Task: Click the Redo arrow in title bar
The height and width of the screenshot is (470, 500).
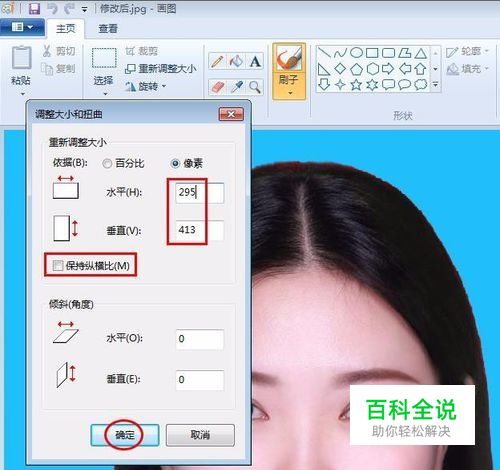Action: pos(69,8)
